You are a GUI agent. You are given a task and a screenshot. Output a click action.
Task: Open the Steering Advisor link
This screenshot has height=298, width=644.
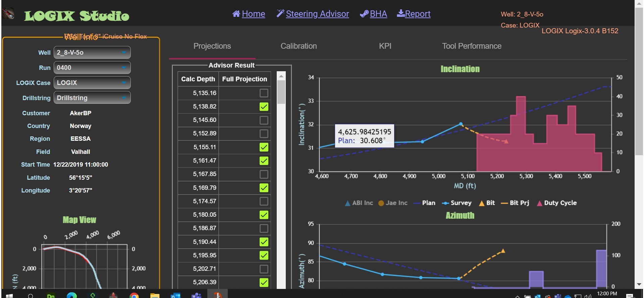point(313,14)
